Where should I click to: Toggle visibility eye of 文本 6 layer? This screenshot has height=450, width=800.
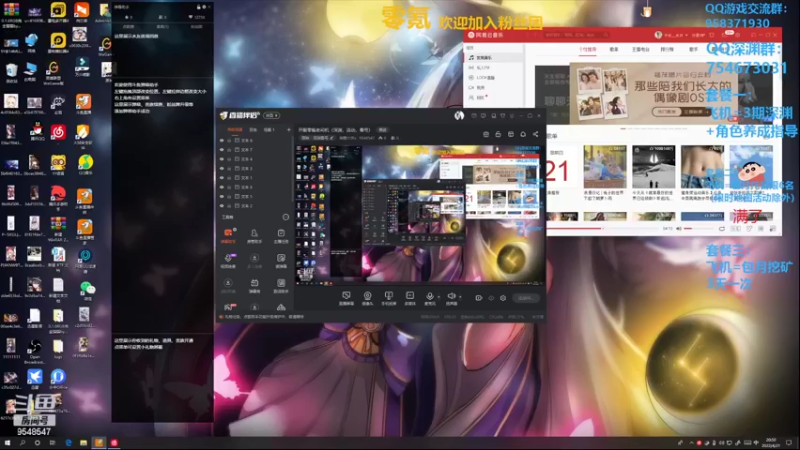tap(222, 187)
